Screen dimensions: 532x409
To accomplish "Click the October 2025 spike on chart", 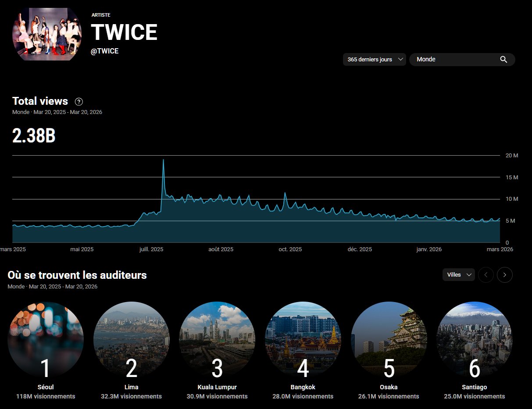I will click(x=285, y=193).
